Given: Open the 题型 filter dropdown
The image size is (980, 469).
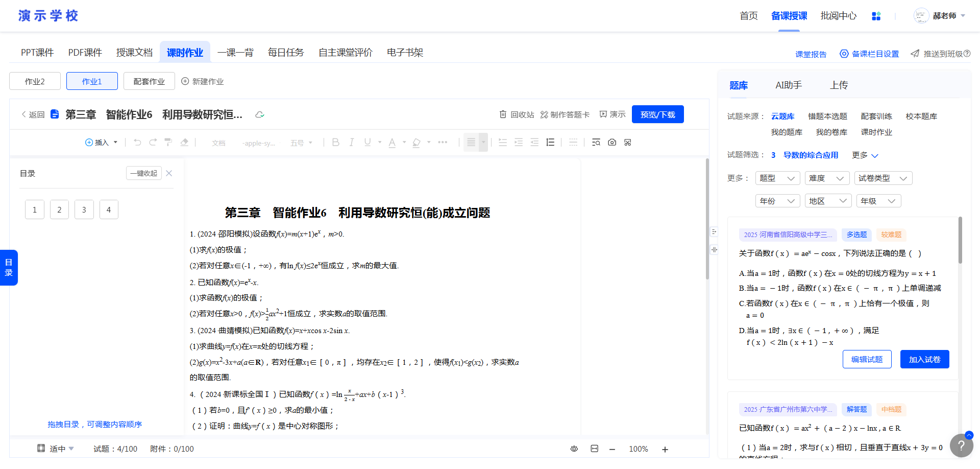Looking at the screenshot, I should [777, 178].
